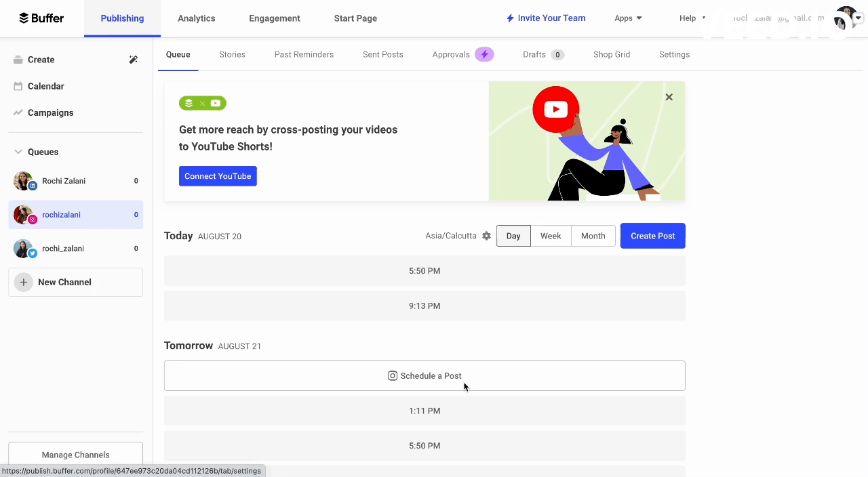Open Campaigns in the sidebar
This screenshot has width=868, height=477.
pyautogui.click(x=50, y=112)
